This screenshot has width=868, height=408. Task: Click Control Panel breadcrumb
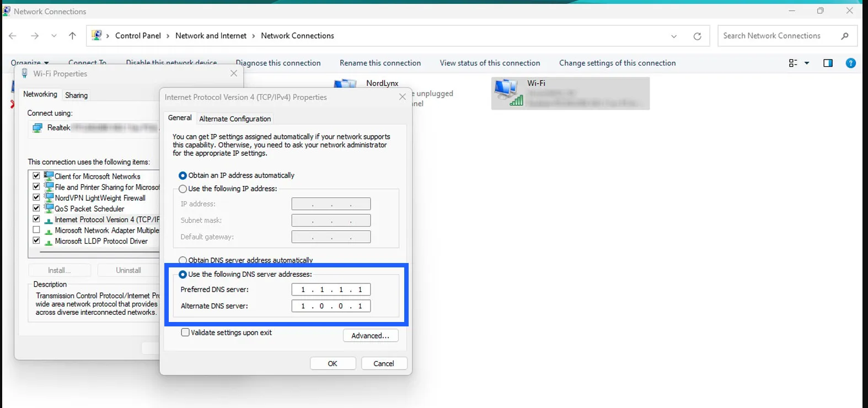tap(138, 36)
